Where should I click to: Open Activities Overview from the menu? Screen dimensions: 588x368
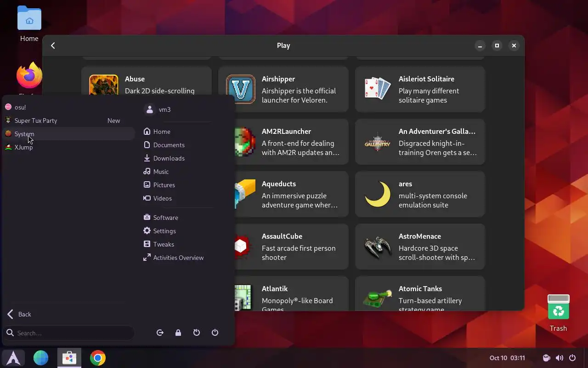[177, 258]
